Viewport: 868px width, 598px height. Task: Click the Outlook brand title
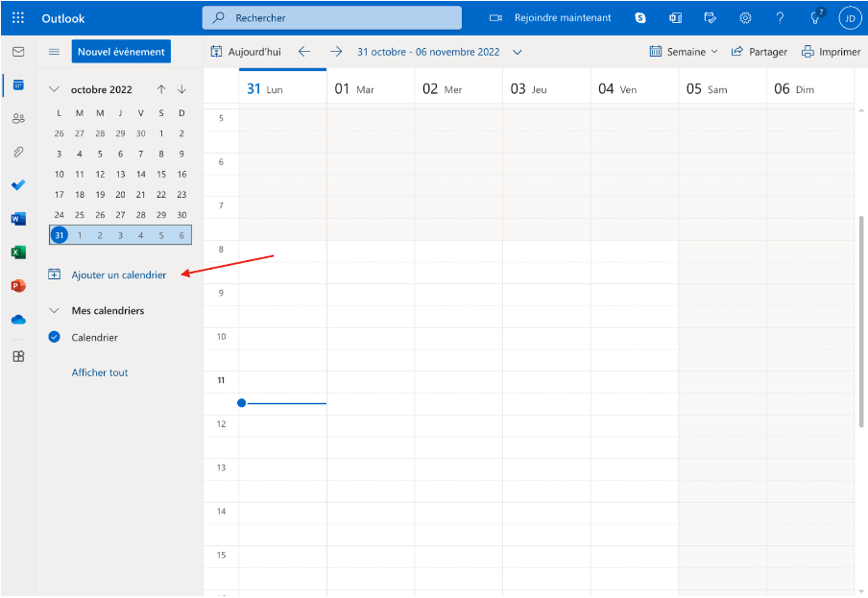(x=63, y=18)
